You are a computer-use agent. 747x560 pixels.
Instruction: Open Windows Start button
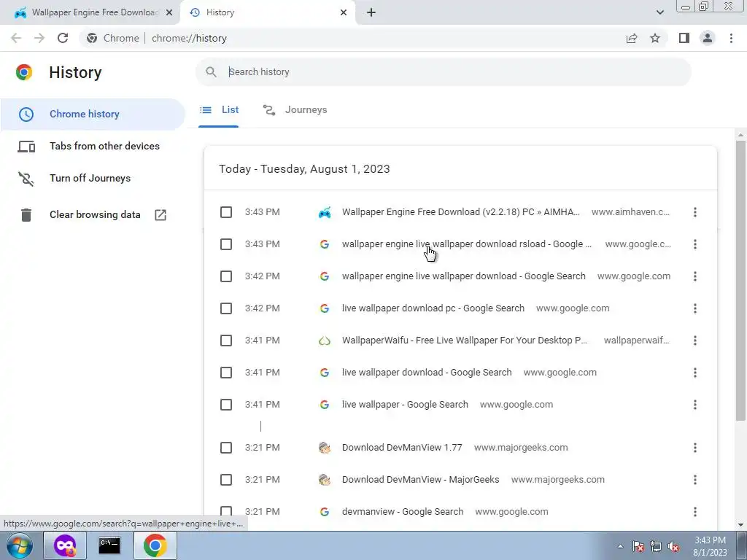(20, 545)
